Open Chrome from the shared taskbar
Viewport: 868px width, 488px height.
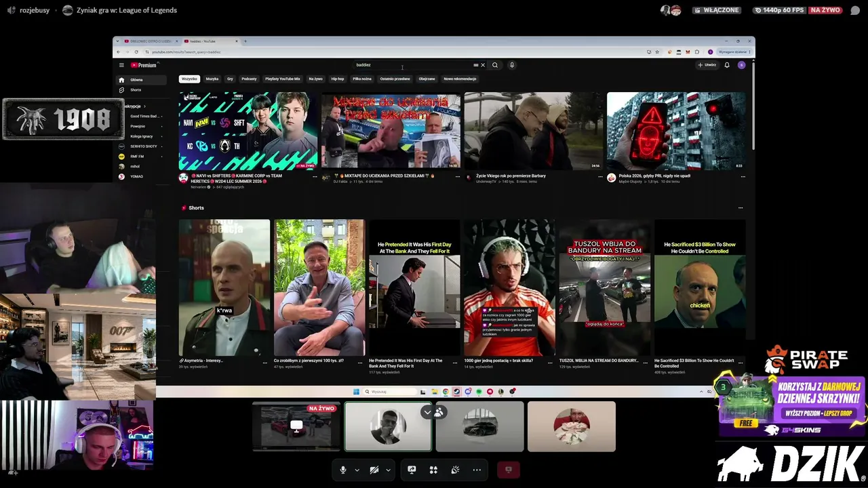pyautogui.click(x=446, y=392)
